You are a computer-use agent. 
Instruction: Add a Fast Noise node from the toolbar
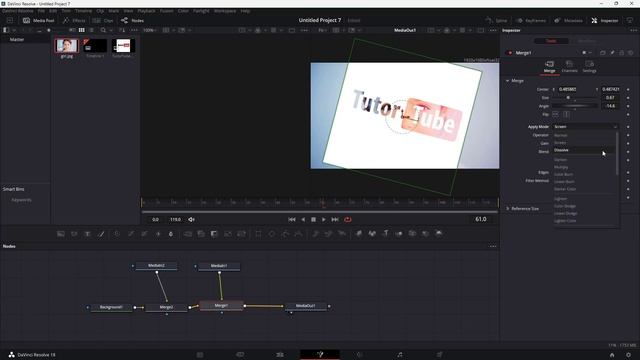[74, 234]
